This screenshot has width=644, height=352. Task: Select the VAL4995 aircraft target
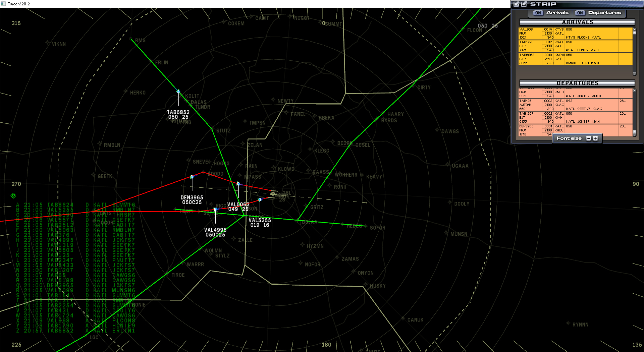click(x=215, y=209)
